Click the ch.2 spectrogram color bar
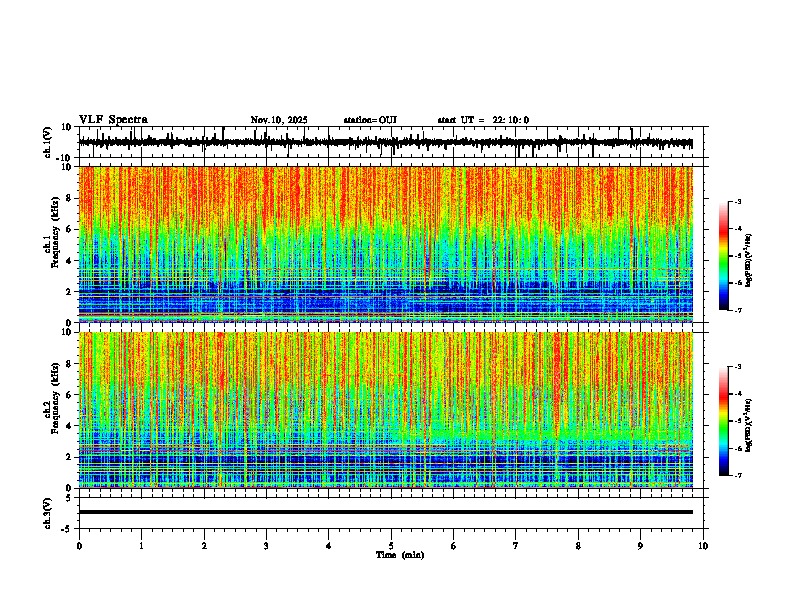Screen dimensions: 792x612 (723, 421)
